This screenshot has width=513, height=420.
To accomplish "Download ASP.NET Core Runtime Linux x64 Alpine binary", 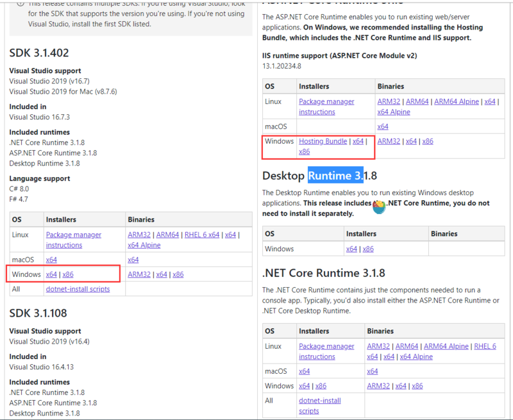I will pyautogui.click(x=394, y=112).
